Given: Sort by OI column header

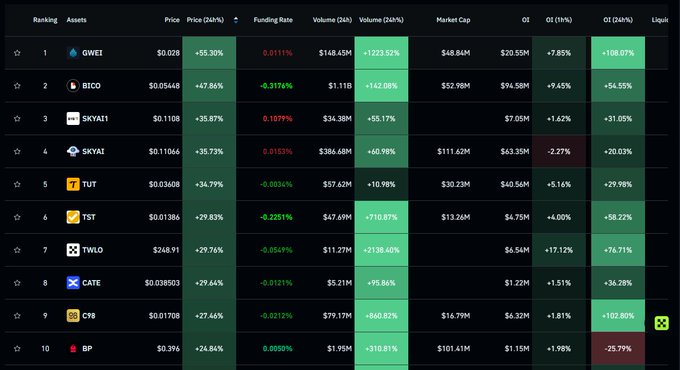Looking at the screenshot, I should coord(526,20).
